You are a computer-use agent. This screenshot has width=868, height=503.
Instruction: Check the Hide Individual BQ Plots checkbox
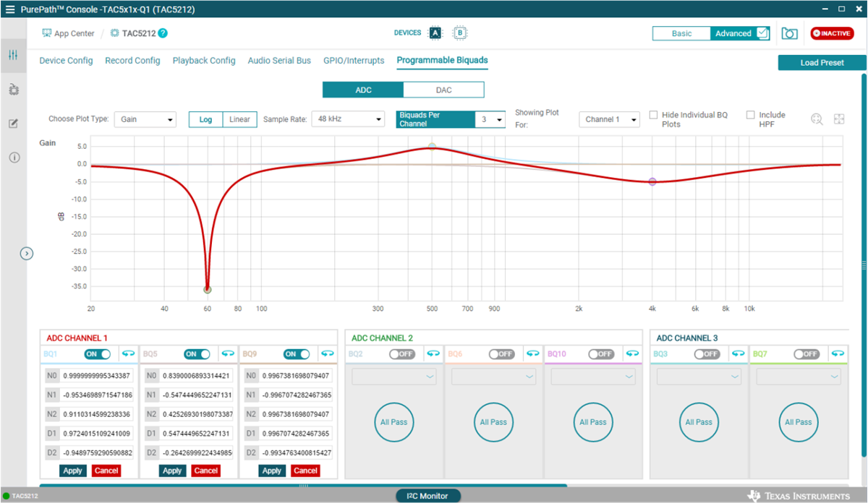pos(653,115)
